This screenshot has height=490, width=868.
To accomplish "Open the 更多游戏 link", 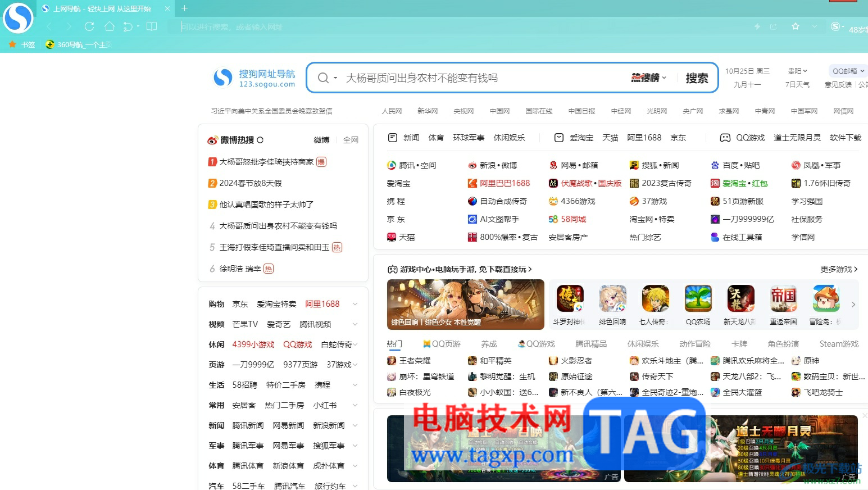I will pyautogui.click(x=837, y=269).
